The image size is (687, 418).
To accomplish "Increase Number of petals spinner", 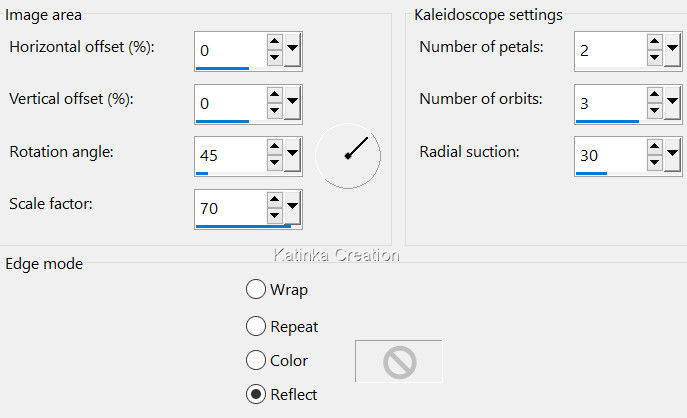I will click(x=654, y=41).
